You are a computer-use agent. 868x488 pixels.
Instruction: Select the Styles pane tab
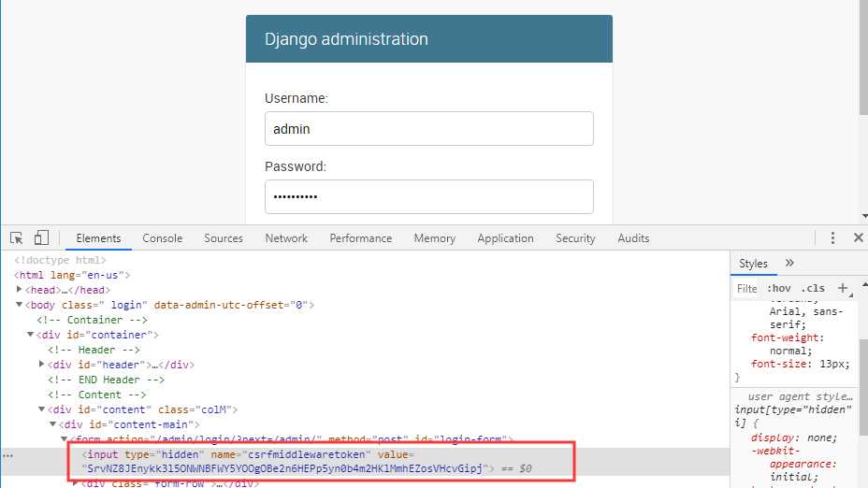753,264
